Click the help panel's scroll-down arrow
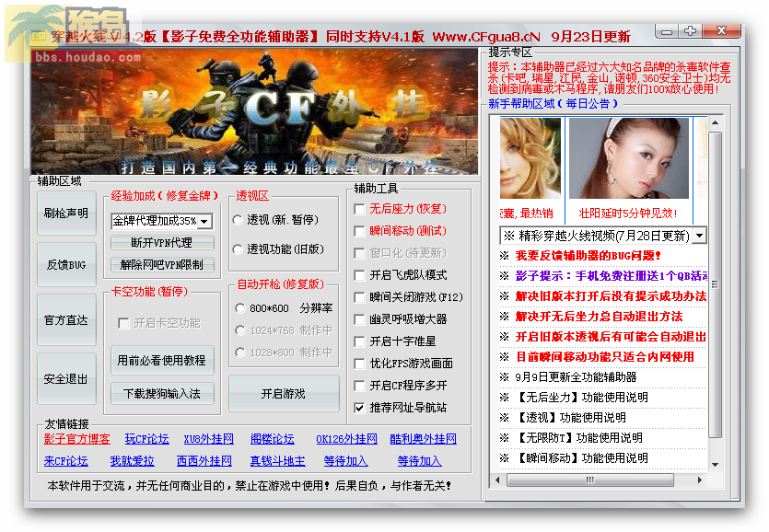This screenshot has width=769, height=532. coord(715,464)
